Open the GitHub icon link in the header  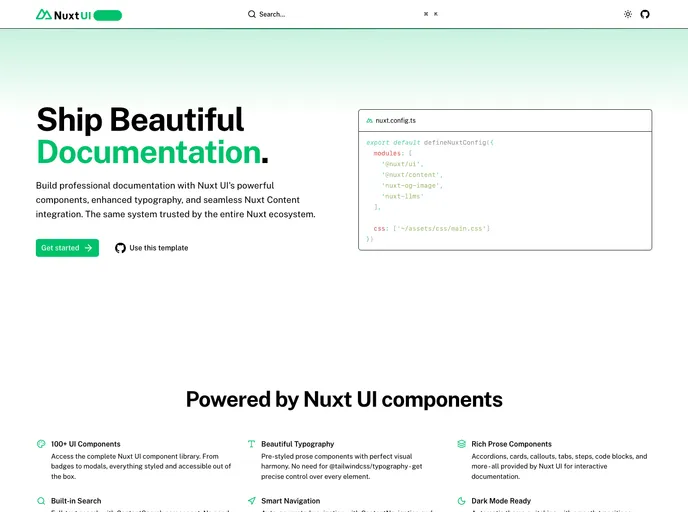tap(645, 14)
